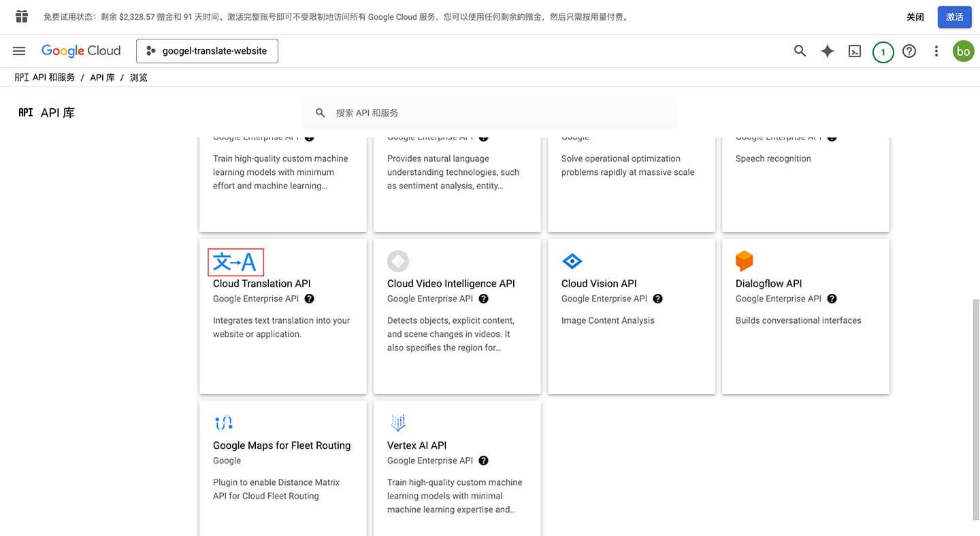Click the blue 激活 button
Image resolution: width=980 pixels, height=536 pixels.
coord(955,17)
